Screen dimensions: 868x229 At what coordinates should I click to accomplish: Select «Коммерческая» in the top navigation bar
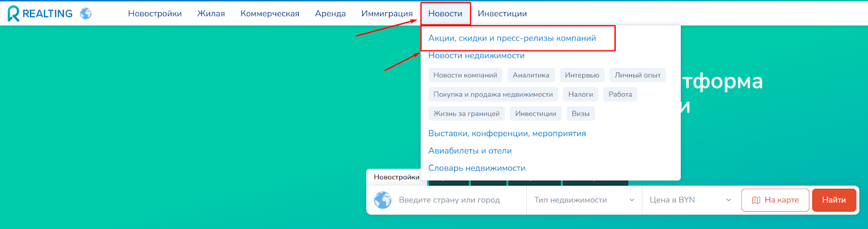point(270,14)
